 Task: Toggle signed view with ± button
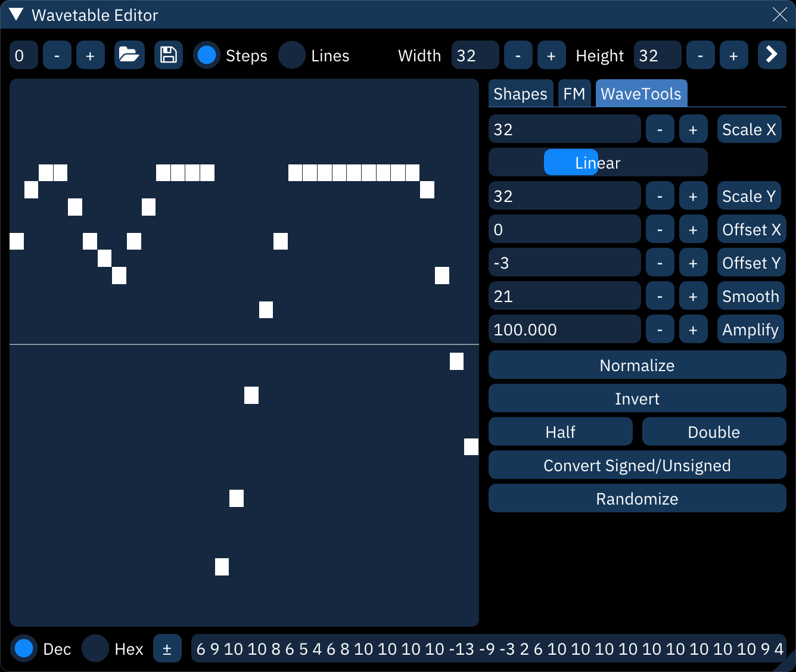pyautogui.click(x=167, y=649)
